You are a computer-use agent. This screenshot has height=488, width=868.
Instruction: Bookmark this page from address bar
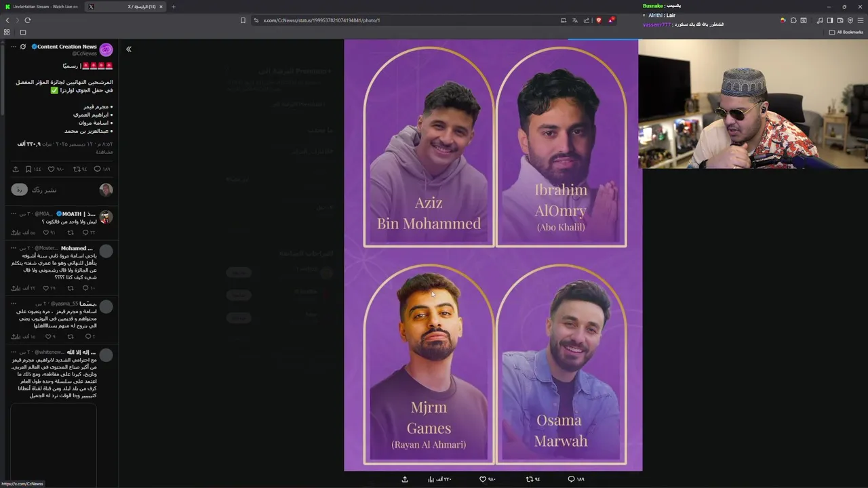[x=243, y=20]
